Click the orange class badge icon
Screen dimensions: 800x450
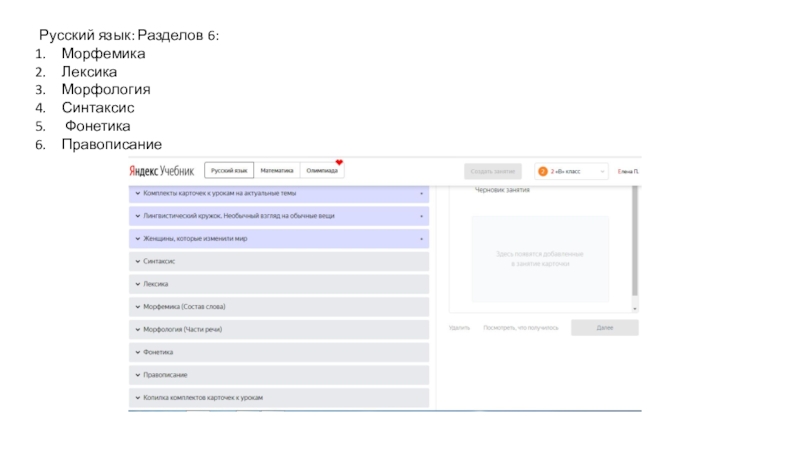click(x=543, y=171)
